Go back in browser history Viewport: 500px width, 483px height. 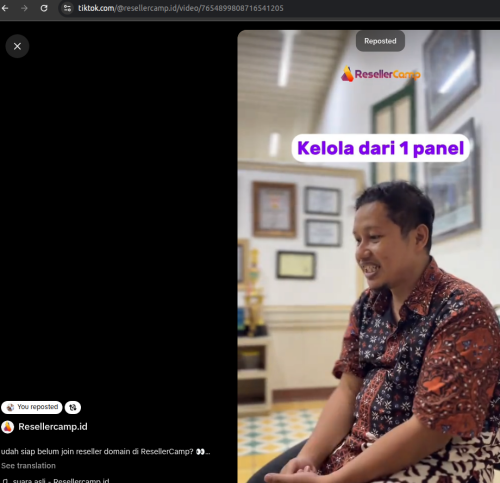coord(5,8)
